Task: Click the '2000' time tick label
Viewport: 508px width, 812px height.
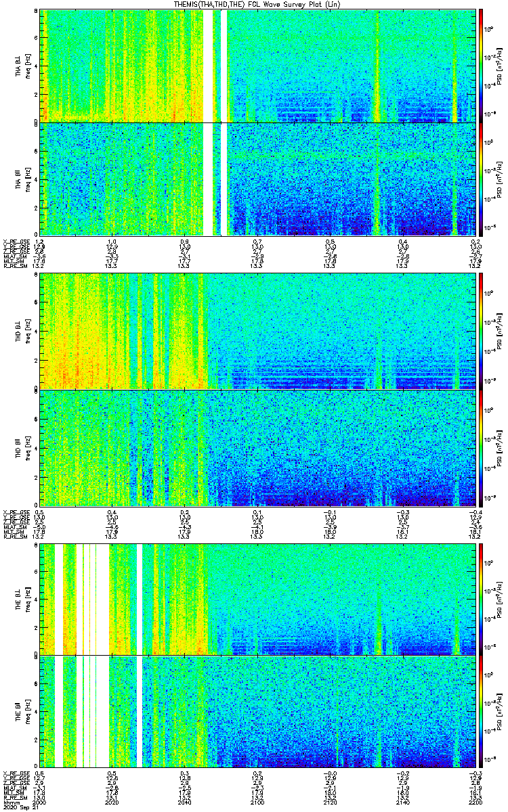Action: 39,802
